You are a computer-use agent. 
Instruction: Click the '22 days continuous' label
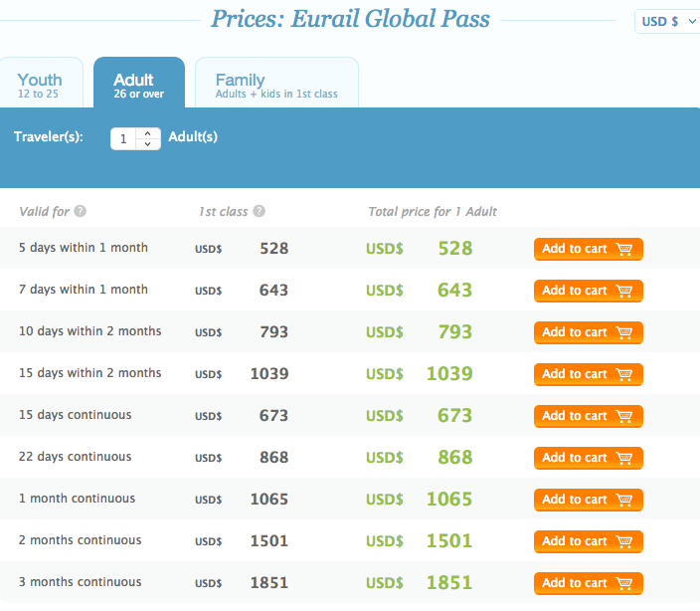[x=75, y=457]
